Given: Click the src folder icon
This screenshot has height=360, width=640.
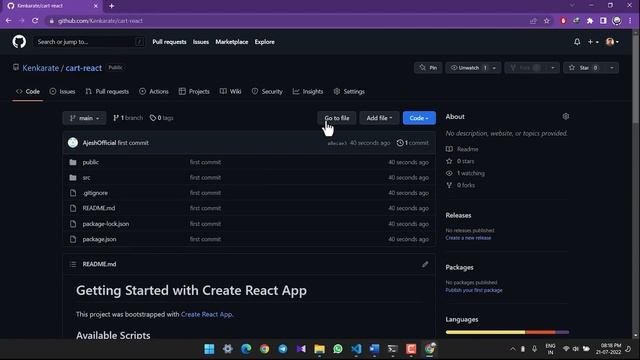Looking at the screenshot, I should coord(73,178).
